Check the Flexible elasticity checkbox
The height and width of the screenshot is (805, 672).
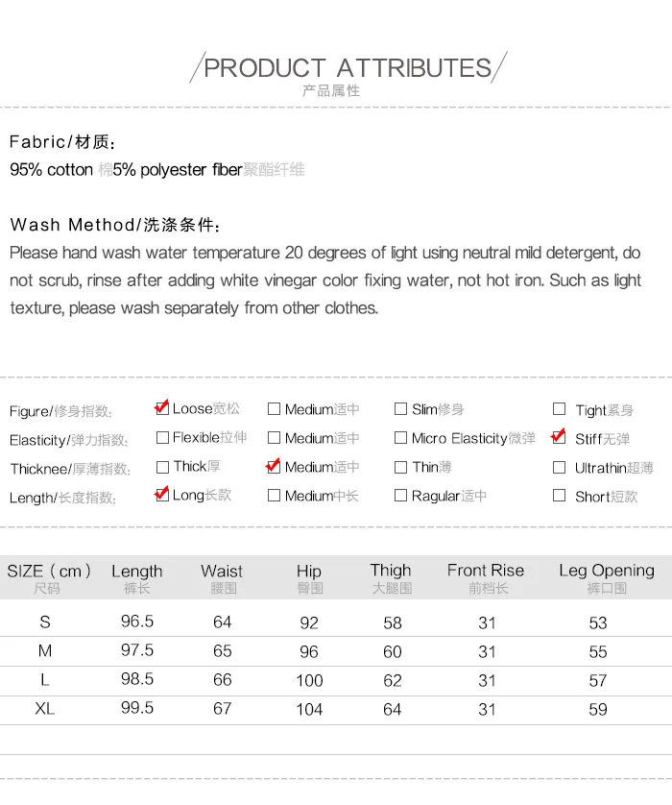coord(162,437)
